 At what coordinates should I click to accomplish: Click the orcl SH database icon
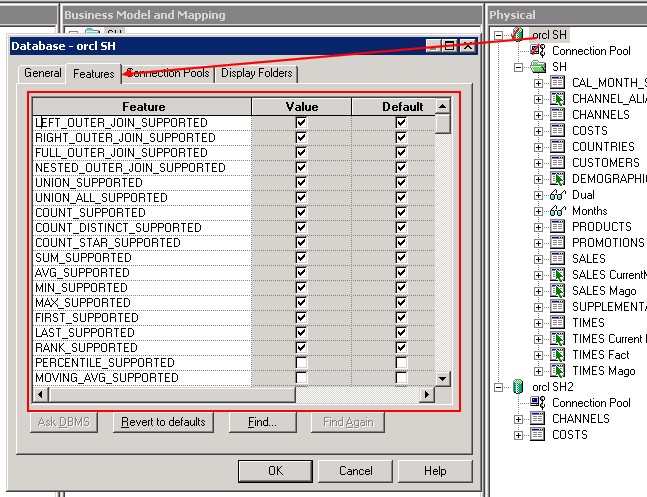pyautogui.click(x=517, y=35)
